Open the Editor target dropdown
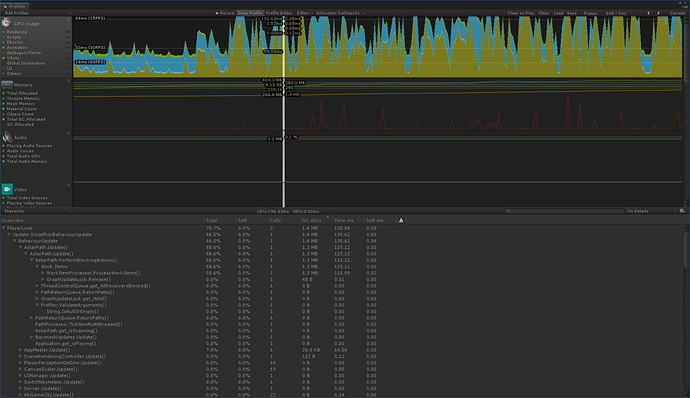Screen dimensions: 690x398 click(305, 13)
